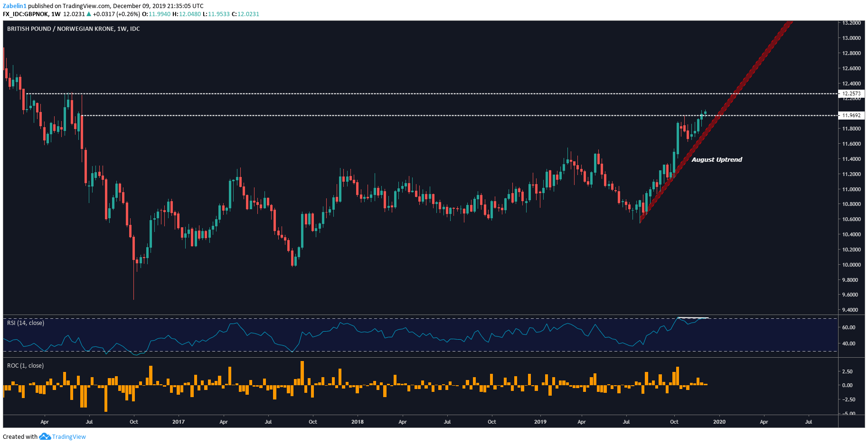
Task: Click the RSI (14, close) indicator label
Action: (26, 323)
